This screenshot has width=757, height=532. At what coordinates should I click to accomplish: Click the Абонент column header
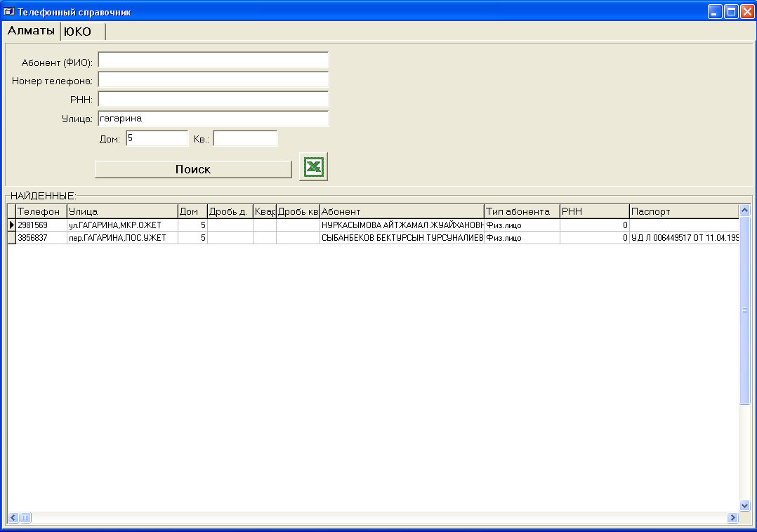click(x=401, y=211)
